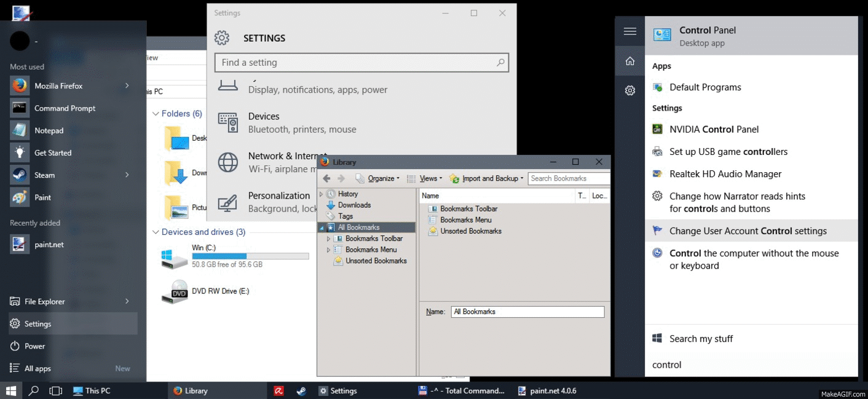The height and width of the screenshot is (399, 868).
Task: Click the back arrow in the Library window
Action: (x=326, y=178)
